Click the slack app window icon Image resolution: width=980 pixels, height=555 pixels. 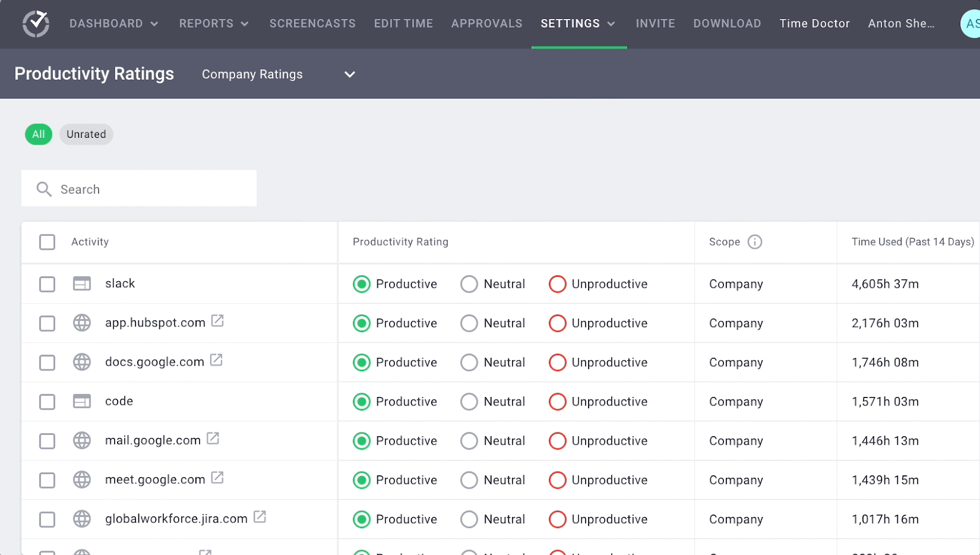tap(82, 284)
